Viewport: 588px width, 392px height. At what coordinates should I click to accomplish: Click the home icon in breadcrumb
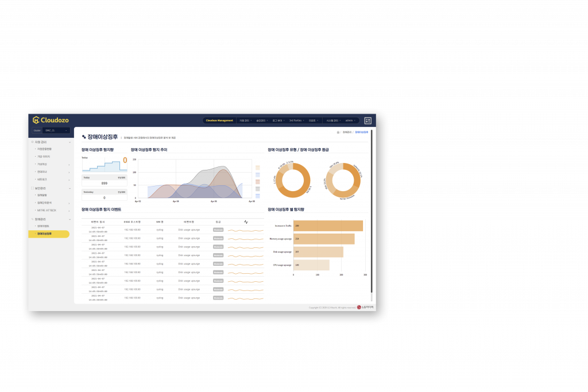pos(338,132)
